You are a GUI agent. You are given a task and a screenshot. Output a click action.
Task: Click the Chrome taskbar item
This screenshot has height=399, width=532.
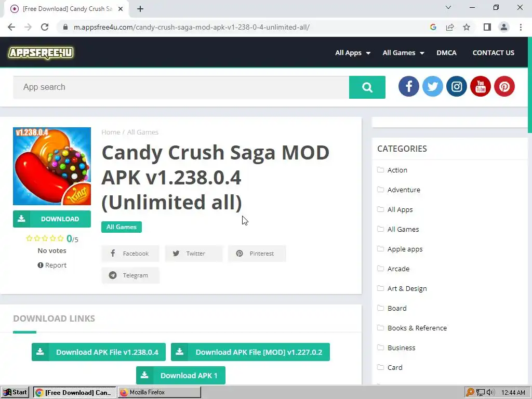click(x=75, y=392)
